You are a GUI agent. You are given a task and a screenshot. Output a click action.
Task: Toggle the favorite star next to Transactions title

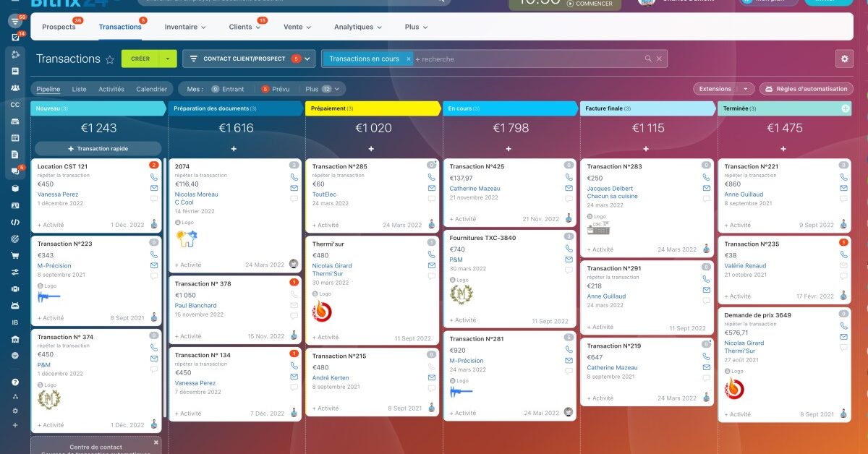[x=109, y=59]
